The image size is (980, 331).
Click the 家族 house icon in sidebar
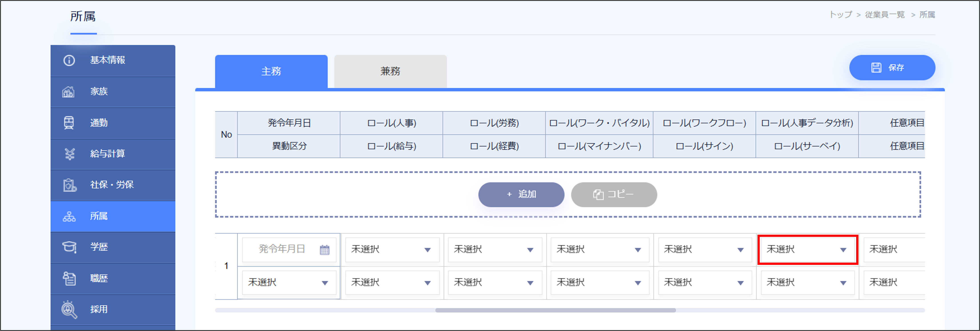pos(68,92)
